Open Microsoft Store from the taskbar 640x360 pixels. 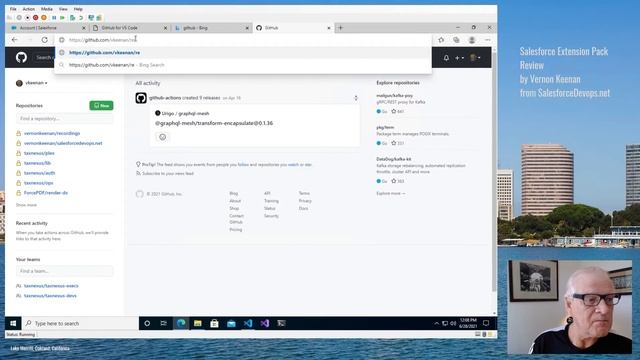tap(214, 323)
